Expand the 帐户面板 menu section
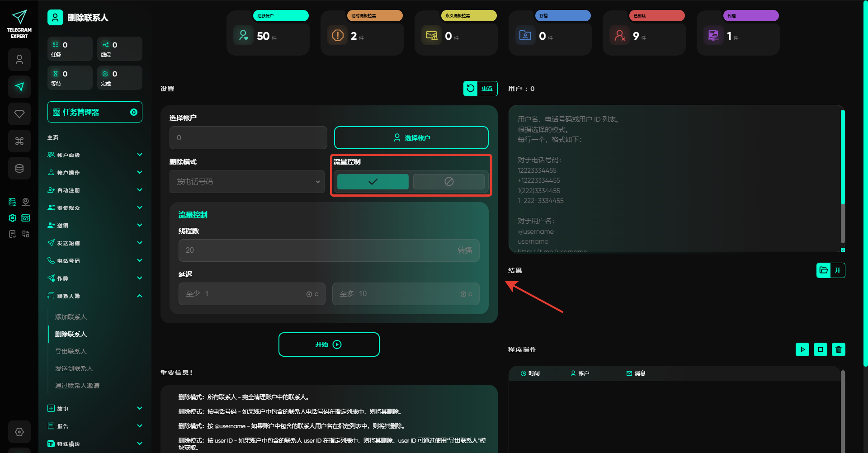 pyautogui.click(x=95, y=155)
